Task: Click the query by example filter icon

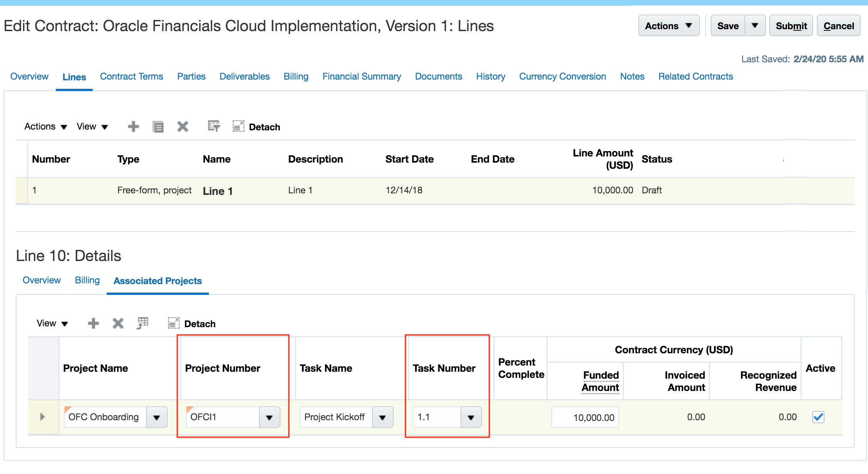Action: coord(214,126)
